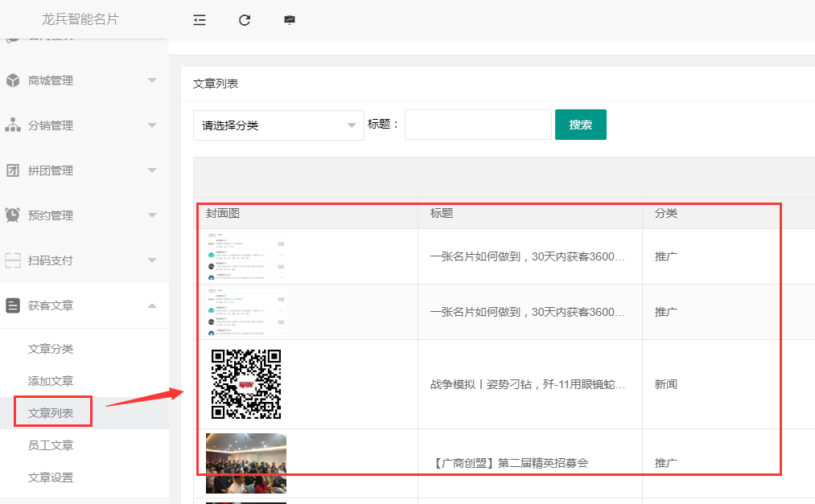815x504 pixels.
Task: Expand the 分销管理 menu arrow
Action: pyautogui.click(x=152, y=125)
